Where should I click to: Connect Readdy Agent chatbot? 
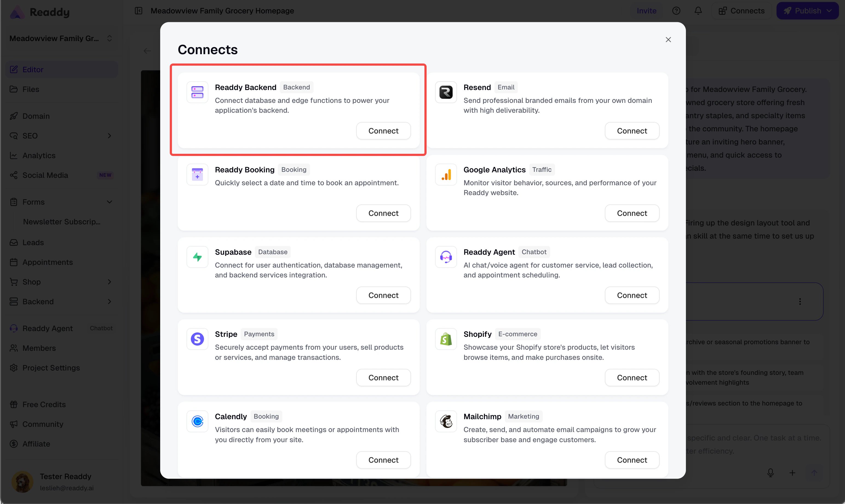(632, 296)
